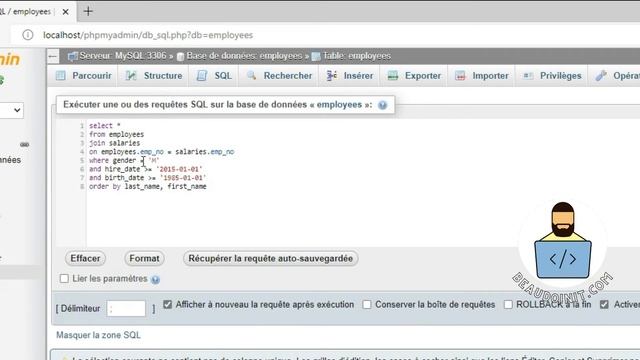Click the Privilèges tab icon
Screen dimensions: 640x360
528,76
